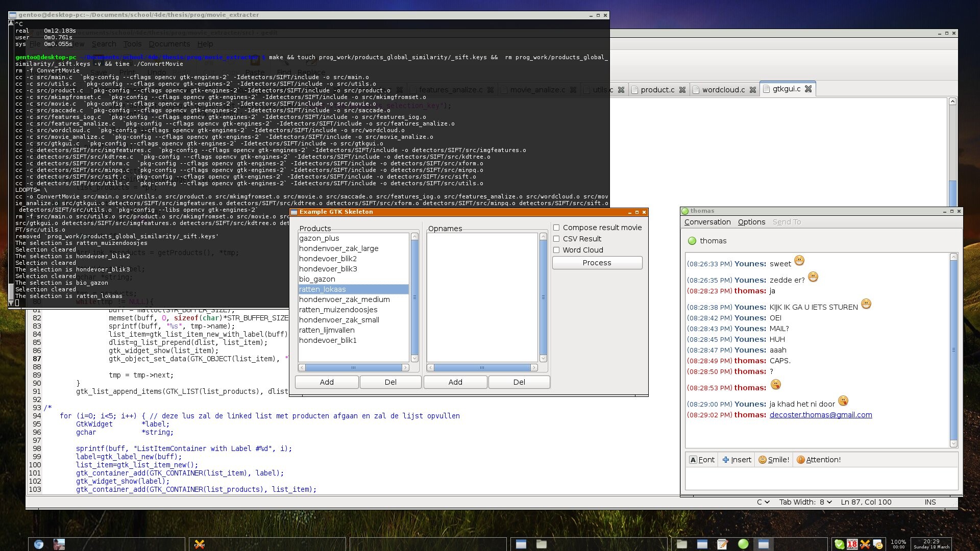This screenshot has width=980, height=551.
Task: Click the Attention! button in chat
Action: point(818,460)
